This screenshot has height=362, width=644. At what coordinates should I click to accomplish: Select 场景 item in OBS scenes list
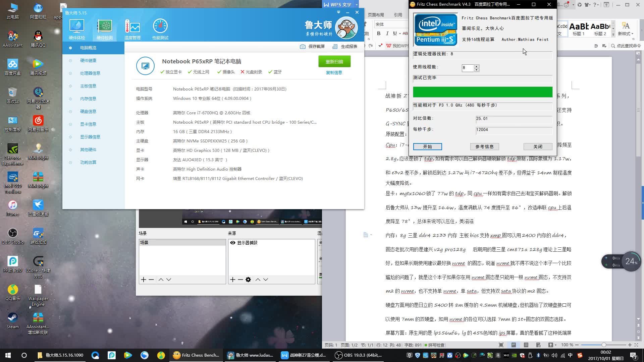coord(182,243)
